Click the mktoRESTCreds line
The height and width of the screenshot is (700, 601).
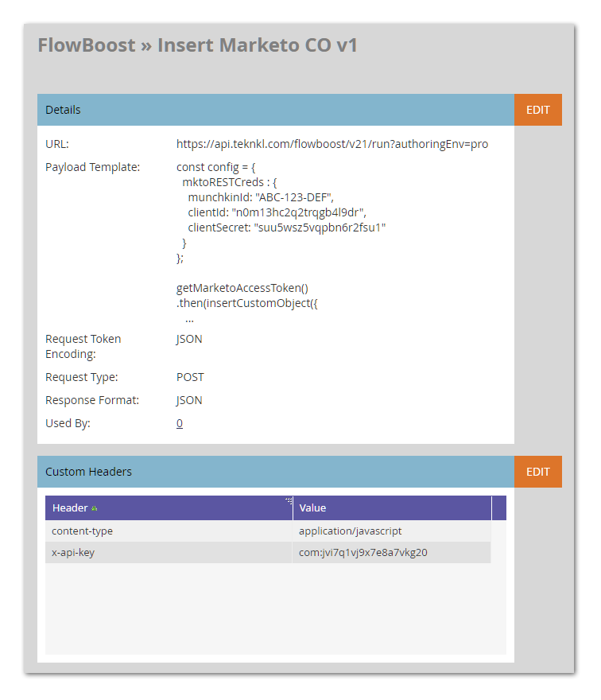pos(229,182)
